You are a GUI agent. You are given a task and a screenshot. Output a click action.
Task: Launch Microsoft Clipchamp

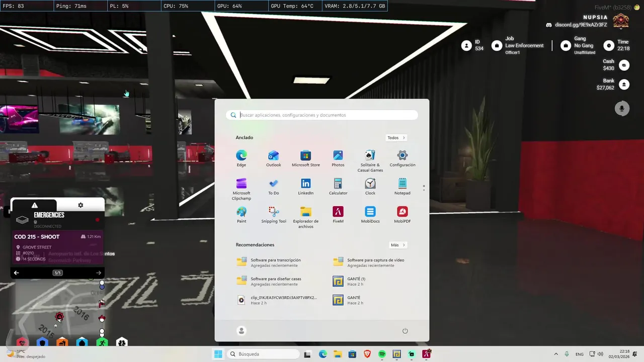[x=242, y=189]
